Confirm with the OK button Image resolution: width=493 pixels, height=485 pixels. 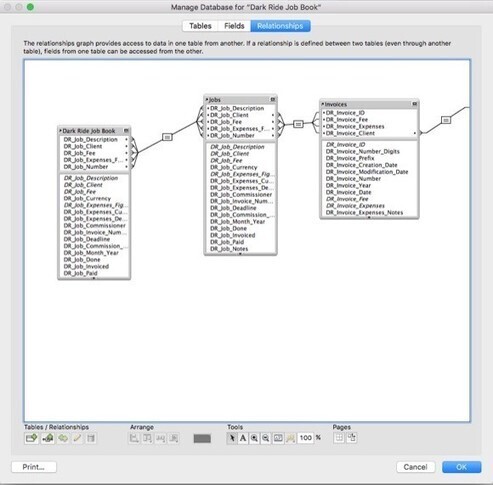(x=461, y=467)
